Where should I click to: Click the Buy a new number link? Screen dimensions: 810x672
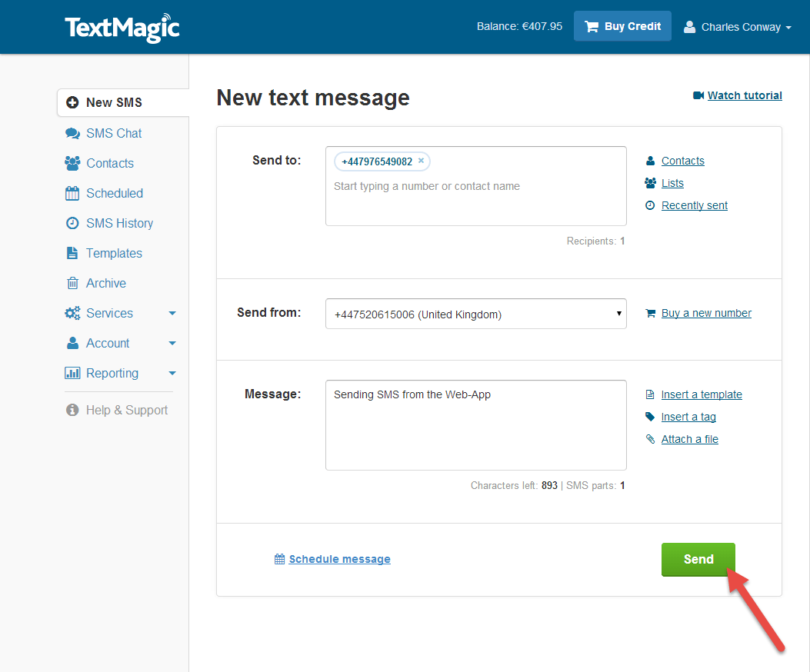[x=706, y=313]
